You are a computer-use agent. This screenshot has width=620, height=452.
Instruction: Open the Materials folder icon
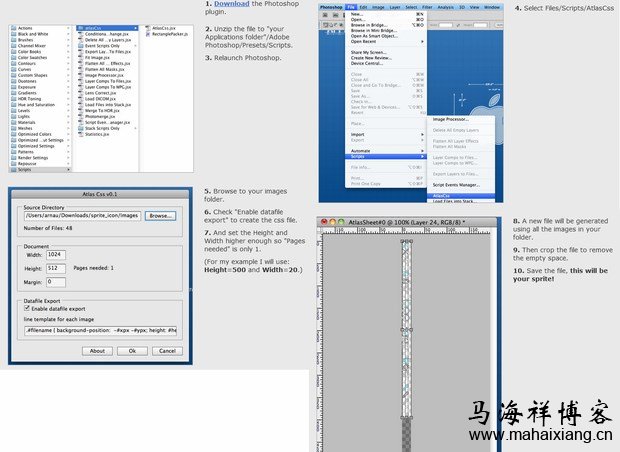click(x=14, y=123)
